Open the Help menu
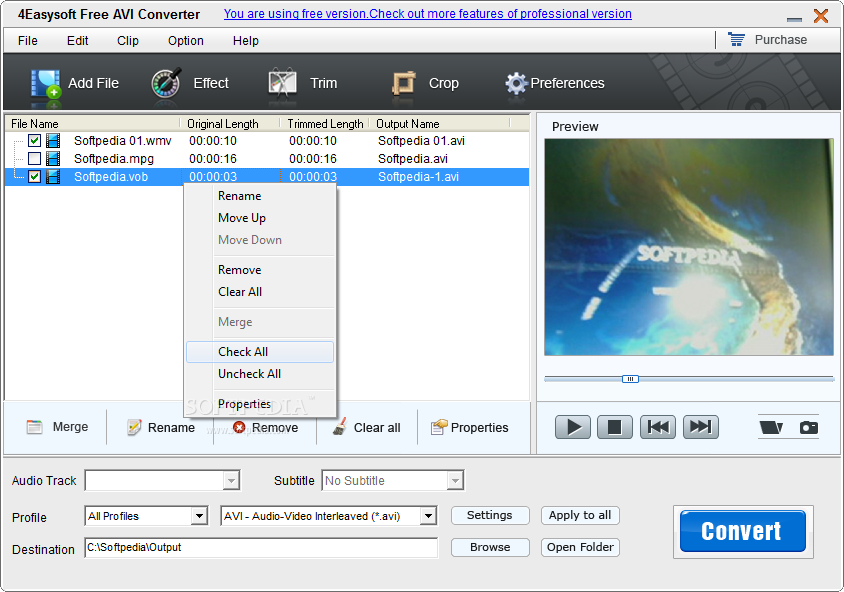Screen dimensions: 844x592 [245, 40]
